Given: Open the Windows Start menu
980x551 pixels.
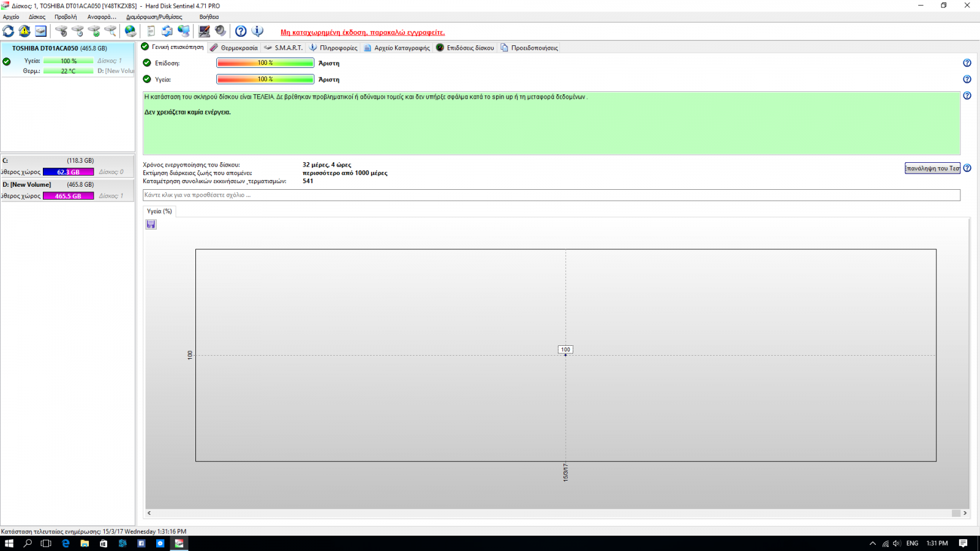Looking at the screenshot, I should [x=9, y=543].
